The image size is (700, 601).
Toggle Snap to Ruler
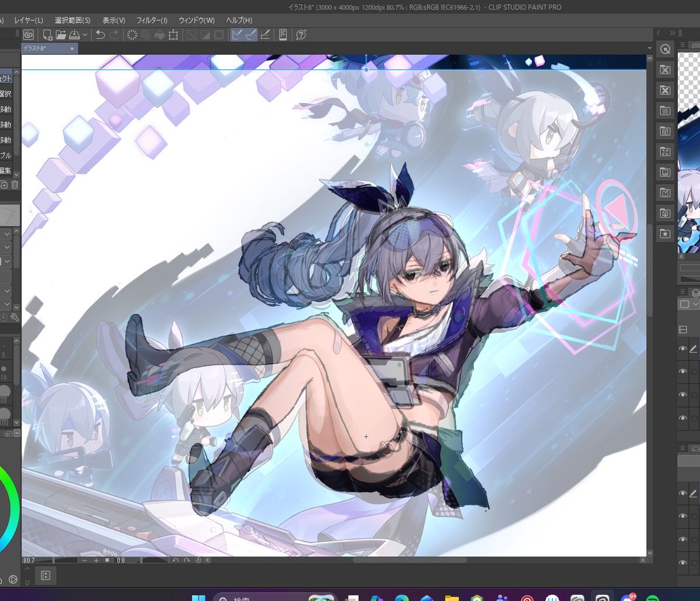[237, 35]
